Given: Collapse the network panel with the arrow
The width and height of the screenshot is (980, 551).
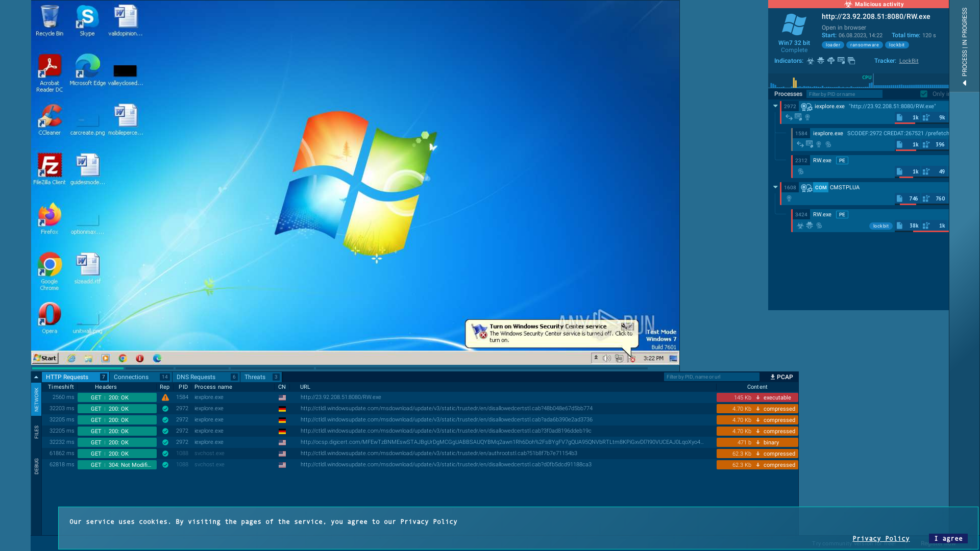Looking at the screenshot, I should coord(36,377).
